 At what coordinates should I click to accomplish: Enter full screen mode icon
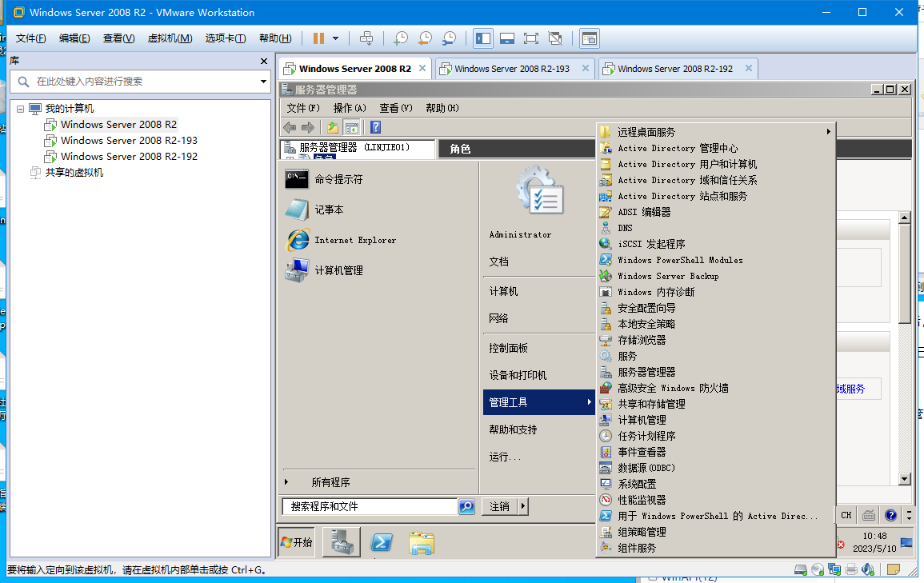pyautogui.click(x=531, y=38)
